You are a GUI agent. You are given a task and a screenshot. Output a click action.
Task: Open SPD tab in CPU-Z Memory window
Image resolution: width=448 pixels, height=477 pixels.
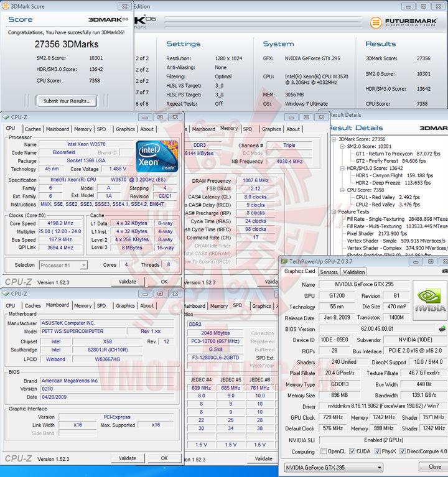248,129
